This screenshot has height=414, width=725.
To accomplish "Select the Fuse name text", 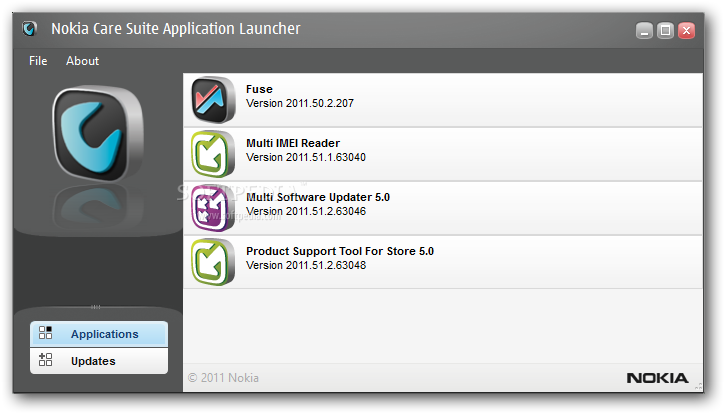I will tap(259, 89).
